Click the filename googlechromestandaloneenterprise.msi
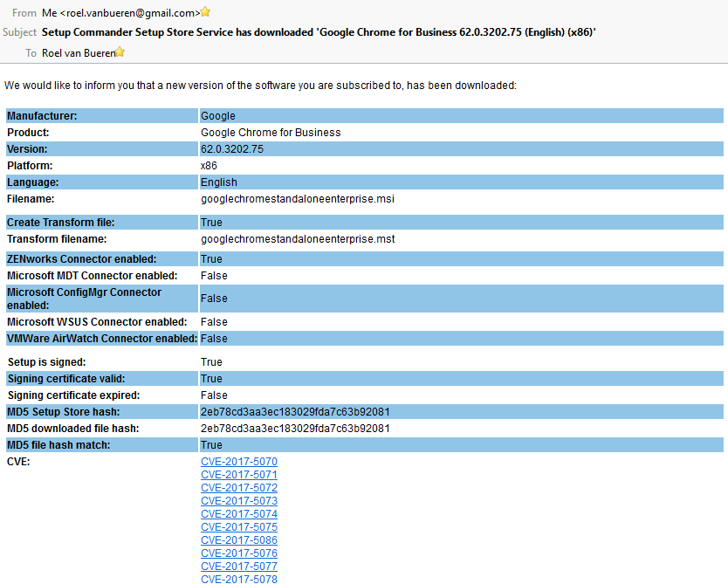 297,199
